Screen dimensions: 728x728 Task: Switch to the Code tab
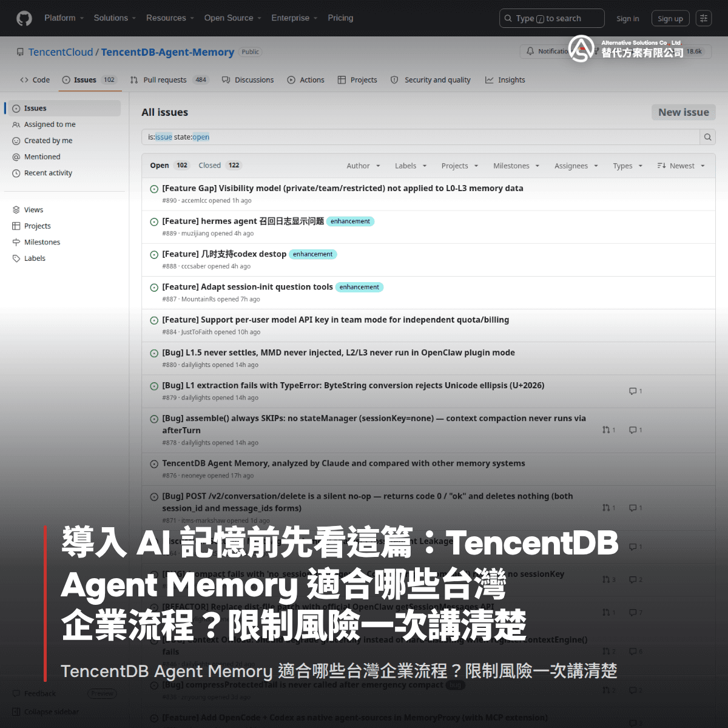[x=35, y=80]
